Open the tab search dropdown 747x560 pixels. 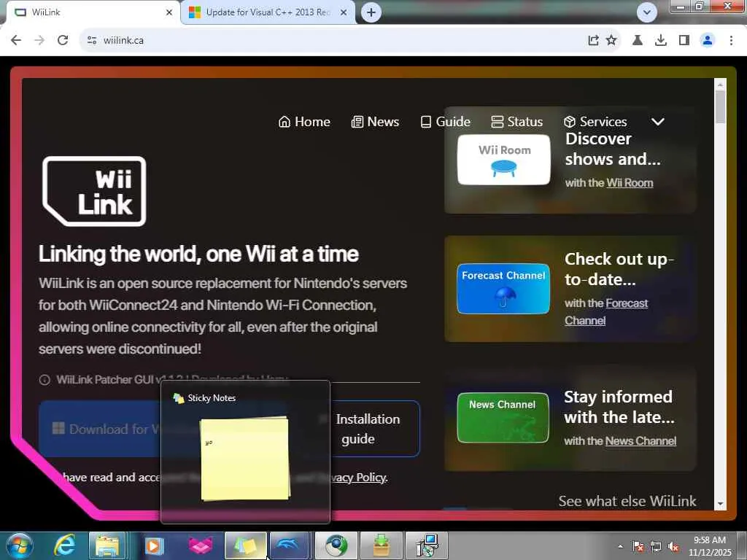(647, 12)
